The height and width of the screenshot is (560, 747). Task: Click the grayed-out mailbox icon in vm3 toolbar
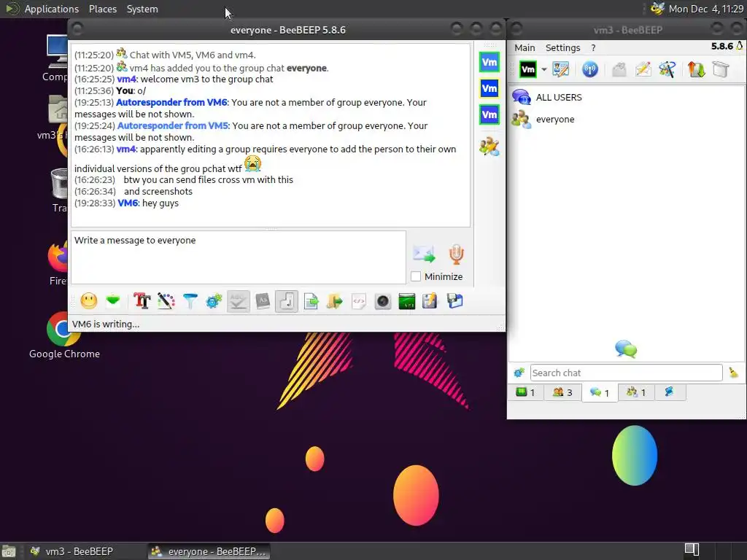pyautogui.click(x=619, y=69)
